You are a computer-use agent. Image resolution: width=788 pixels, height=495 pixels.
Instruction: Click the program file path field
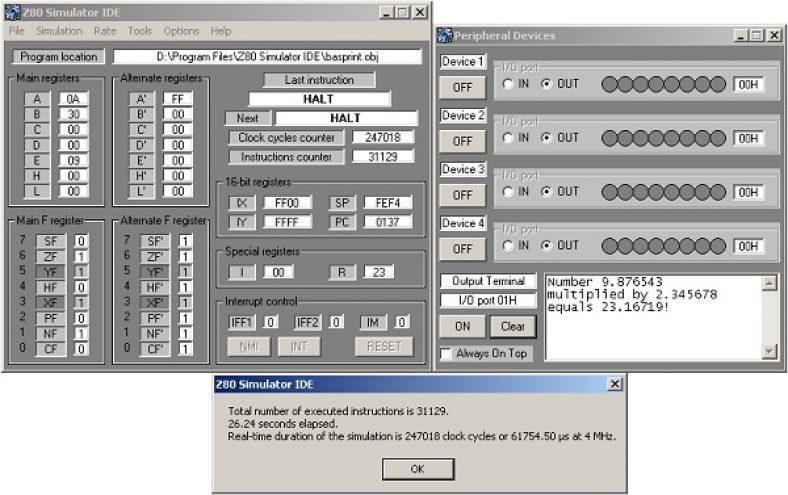[267, 56]
